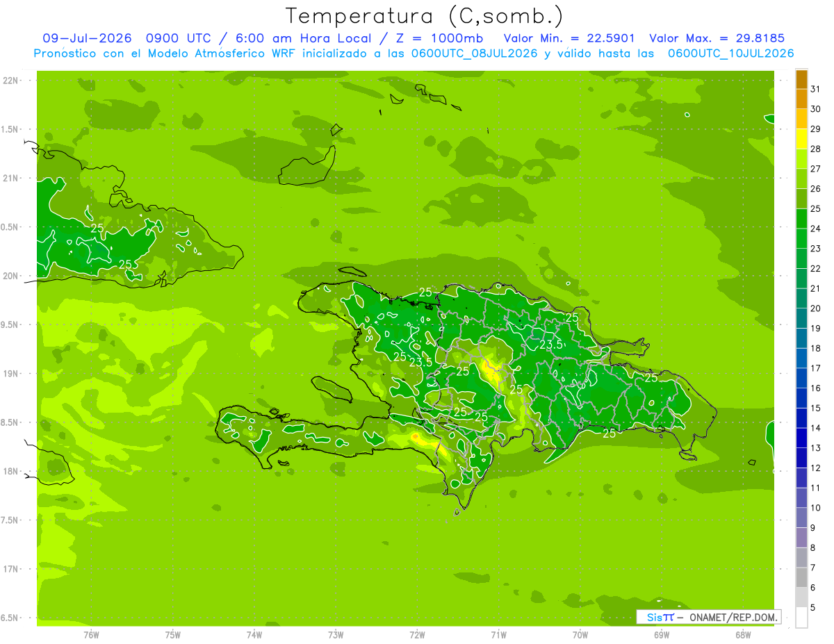Pick the gray swatch between 6 and 7
The width and height of the screenshot is (834, 644).
point(801,578)
